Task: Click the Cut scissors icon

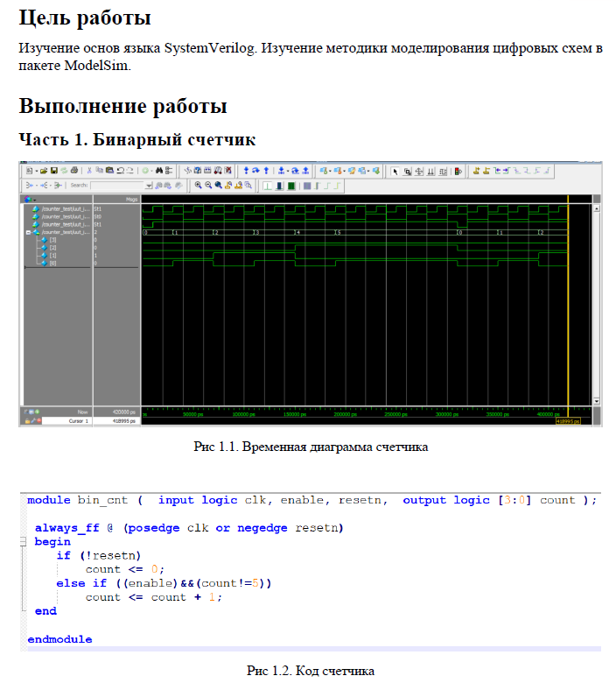Action: tap(88, 170)
